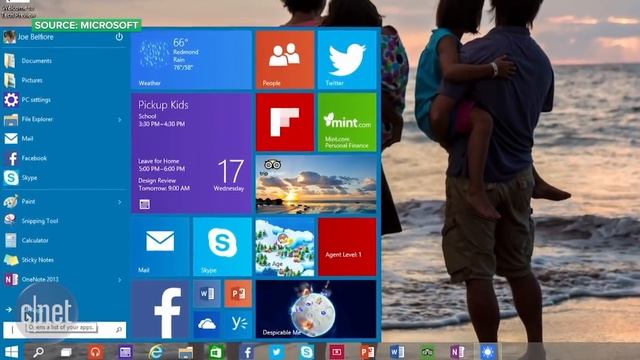Viewport: 640px width, 360px height.
Task: Launch Sticky Notes from the Start menu
Action: [x=64, y=260]
